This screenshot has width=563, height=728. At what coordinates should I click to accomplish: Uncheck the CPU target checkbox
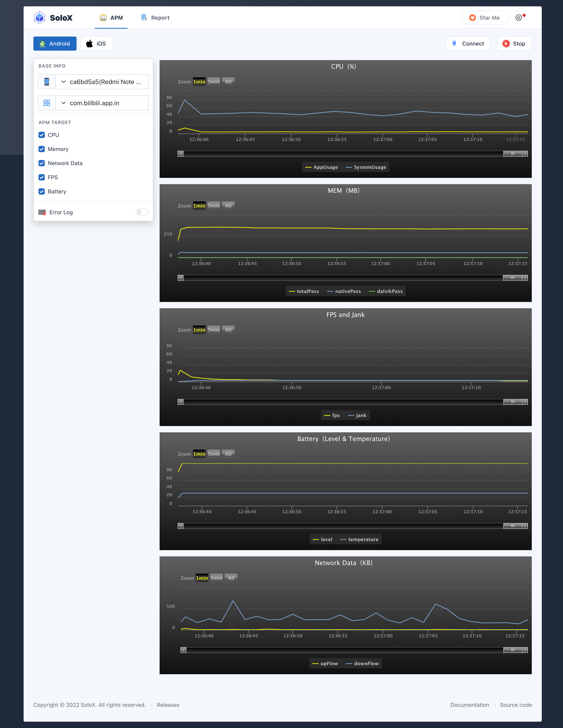42,135
